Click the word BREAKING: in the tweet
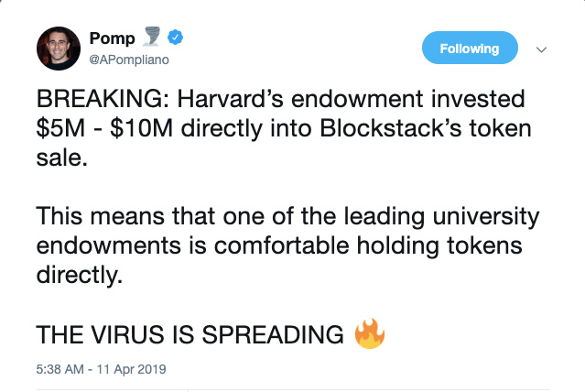The image size is (585, 392). click(103, 99)
